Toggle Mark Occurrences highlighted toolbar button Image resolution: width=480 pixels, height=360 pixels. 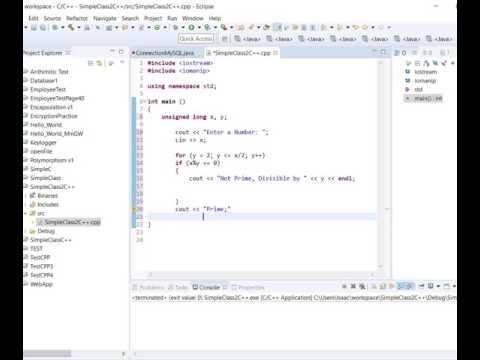(x=277, y=28)
